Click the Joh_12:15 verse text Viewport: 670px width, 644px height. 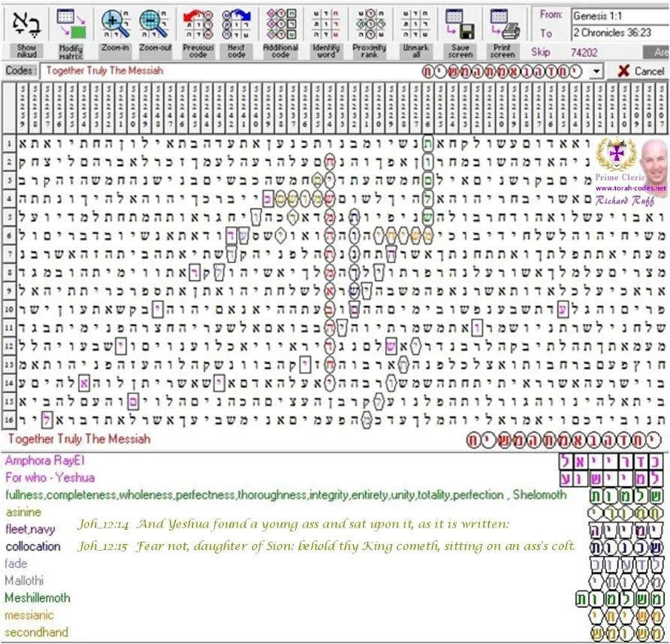(x=326, y=546)
